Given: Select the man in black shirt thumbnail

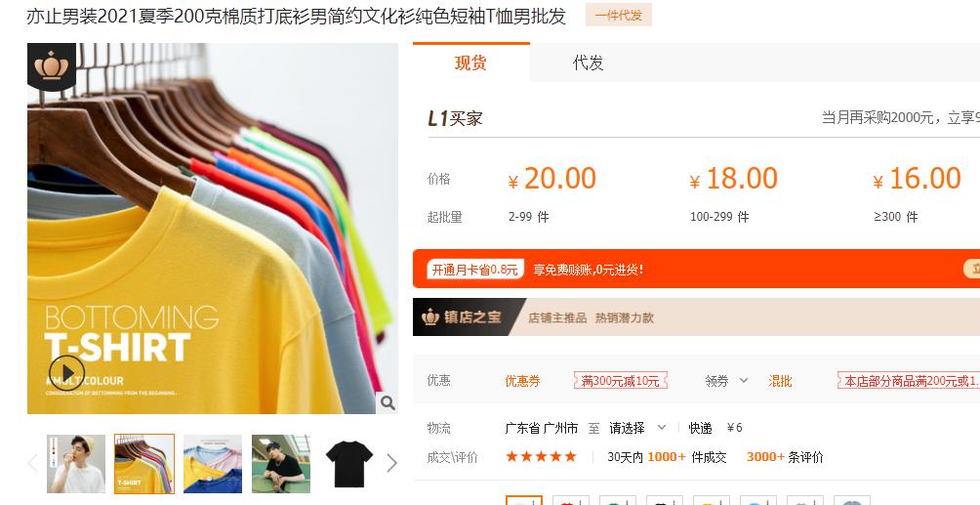Looking at the screenshot, I should pyautogui.click(x=281, y=464).
